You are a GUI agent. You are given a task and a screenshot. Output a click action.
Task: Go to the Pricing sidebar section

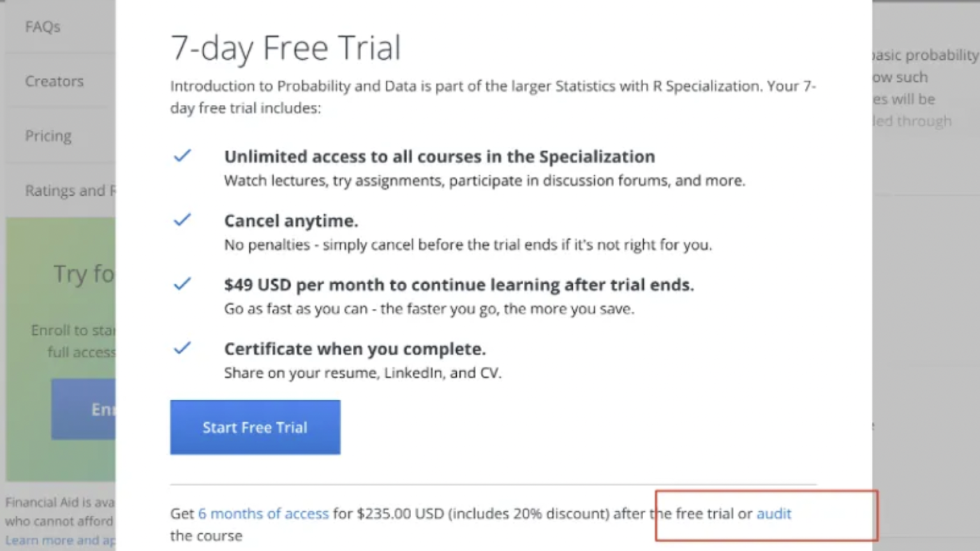tap(48, 136)
